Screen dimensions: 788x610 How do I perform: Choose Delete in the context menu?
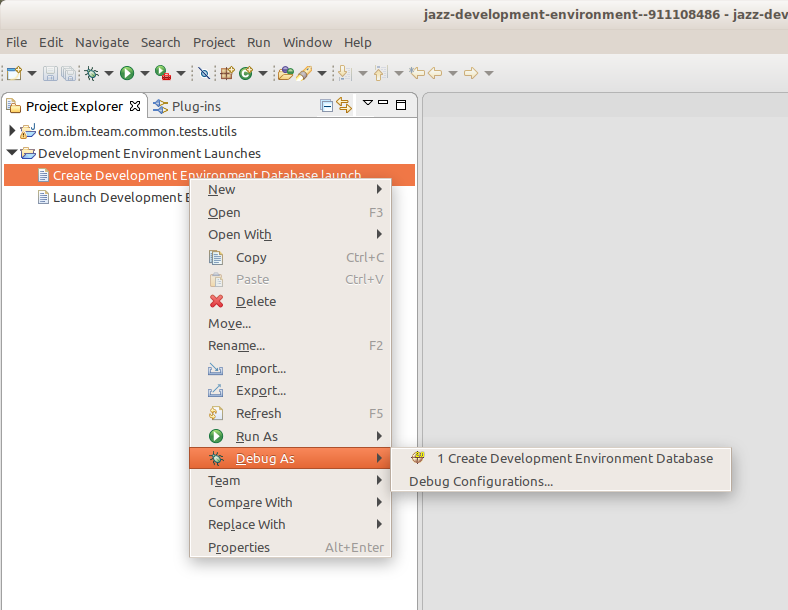pos(290,301)
